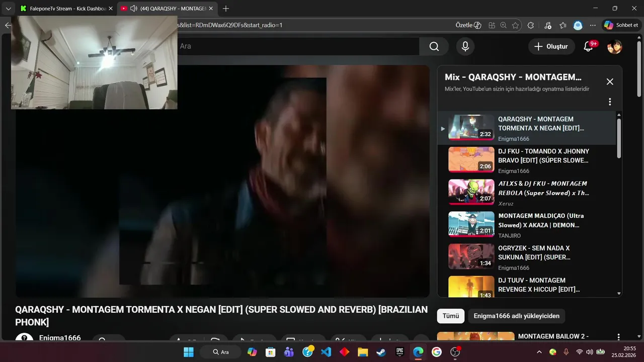Click the system tray microphone icon
644x362 pixels.
566,352
